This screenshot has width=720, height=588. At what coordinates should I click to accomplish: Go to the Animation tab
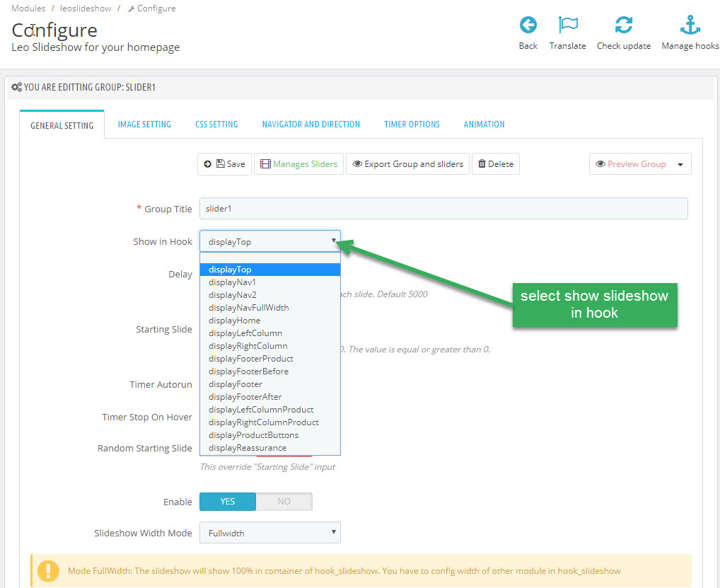pos(484,125)
